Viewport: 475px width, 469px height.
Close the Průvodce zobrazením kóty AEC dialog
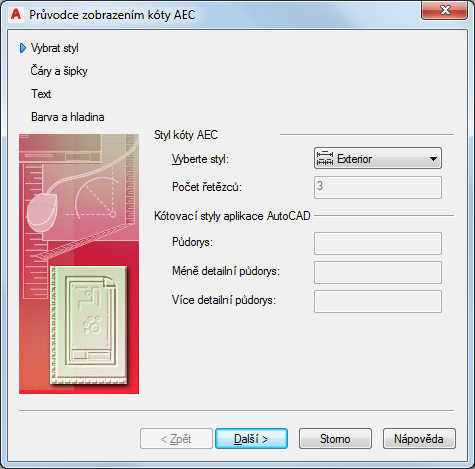(x=445, y=10)
